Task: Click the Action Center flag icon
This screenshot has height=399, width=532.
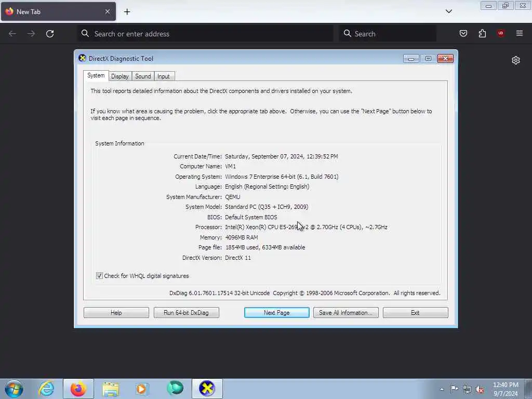Action: pyautogui.click(x=454, y=389)
